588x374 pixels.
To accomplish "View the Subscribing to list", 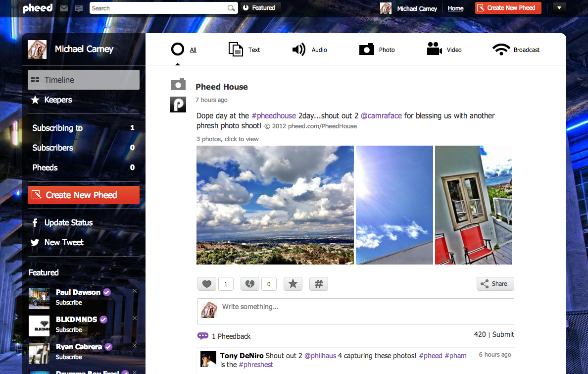I will [x=84, y=128].
